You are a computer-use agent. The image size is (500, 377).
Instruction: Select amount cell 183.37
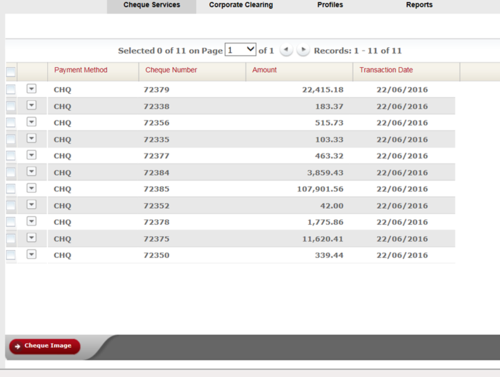click(329, 106)
